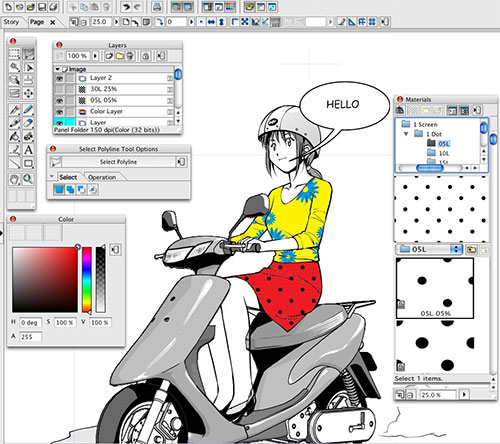Click the Select Polyline tool name button
500x444 pixels.
coord(119,162)
